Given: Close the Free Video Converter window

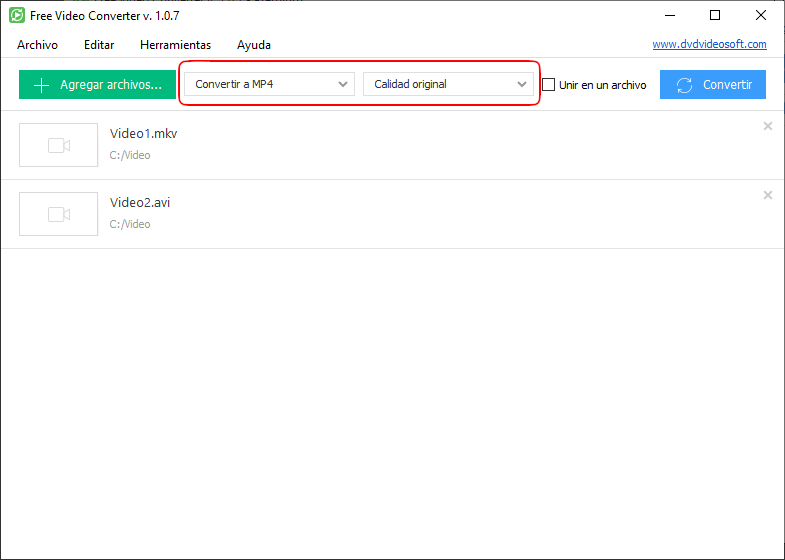Looking at the screenshot, I should coord(761,16).
